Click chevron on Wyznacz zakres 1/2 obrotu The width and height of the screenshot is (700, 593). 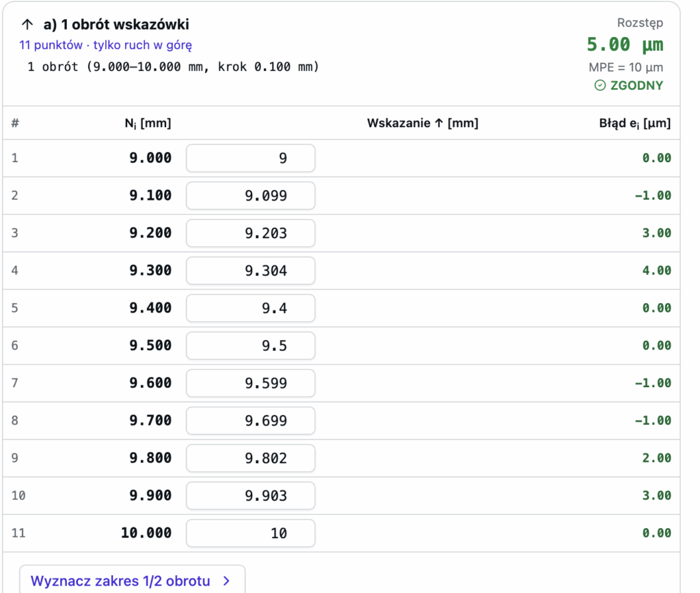226,581
